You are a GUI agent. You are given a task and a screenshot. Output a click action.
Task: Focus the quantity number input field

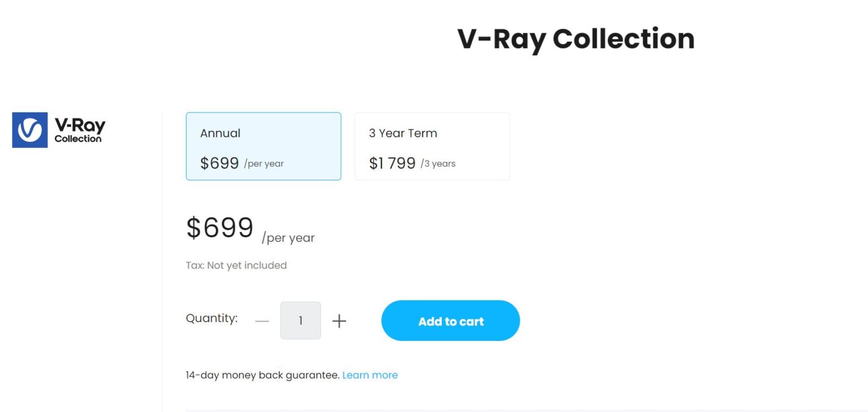tap(301, 321)
